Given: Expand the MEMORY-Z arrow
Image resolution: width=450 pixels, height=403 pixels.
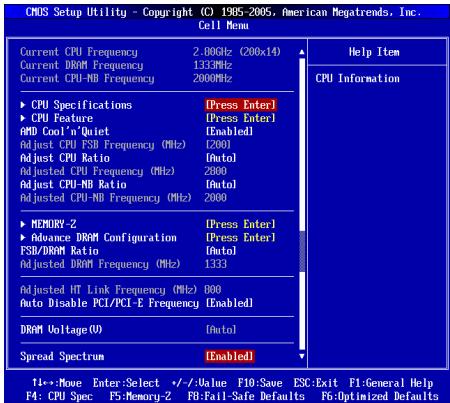Looking at the screenshot, I should [23, 224].
